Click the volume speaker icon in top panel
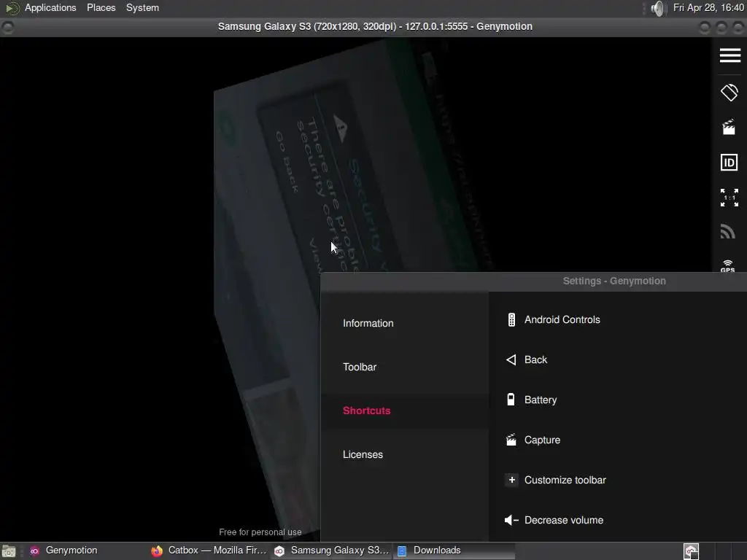The image size is (747, 560). (657, 8)
